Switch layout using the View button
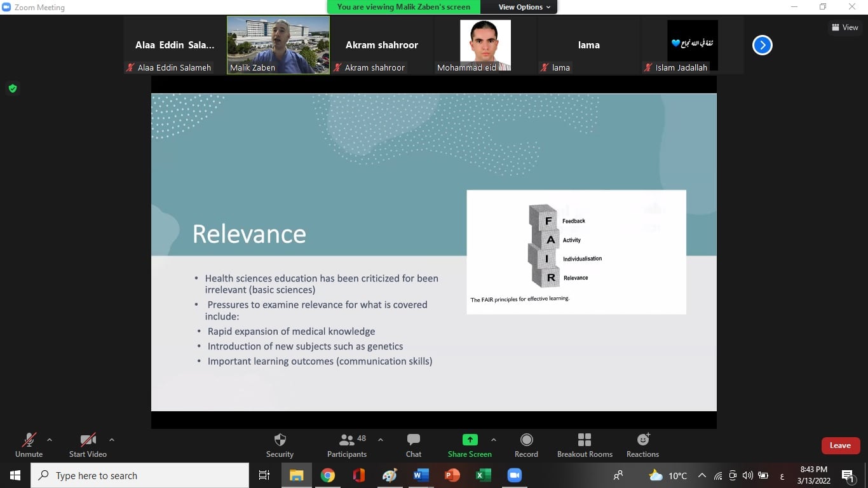The height and width of the screenshot is (488, 868). coord(844,27)
